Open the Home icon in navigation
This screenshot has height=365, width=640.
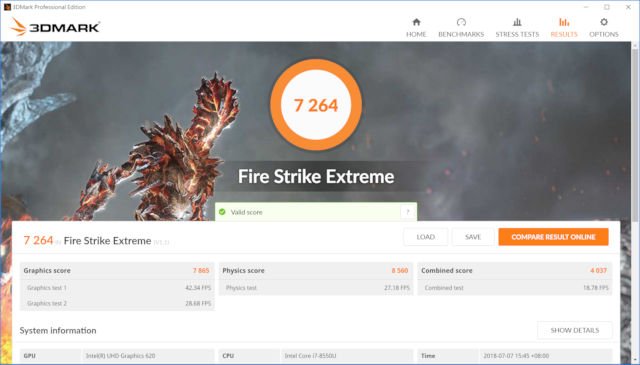416,22
